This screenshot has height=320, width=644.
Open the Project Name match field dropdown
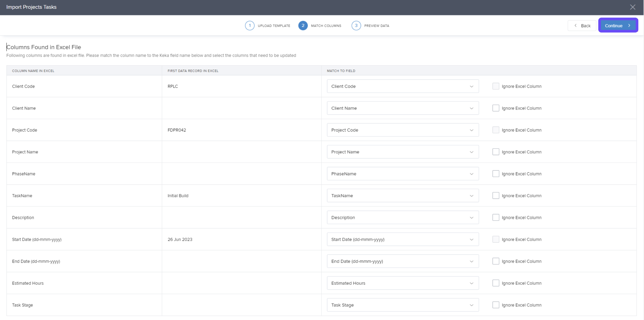(403, 152)
